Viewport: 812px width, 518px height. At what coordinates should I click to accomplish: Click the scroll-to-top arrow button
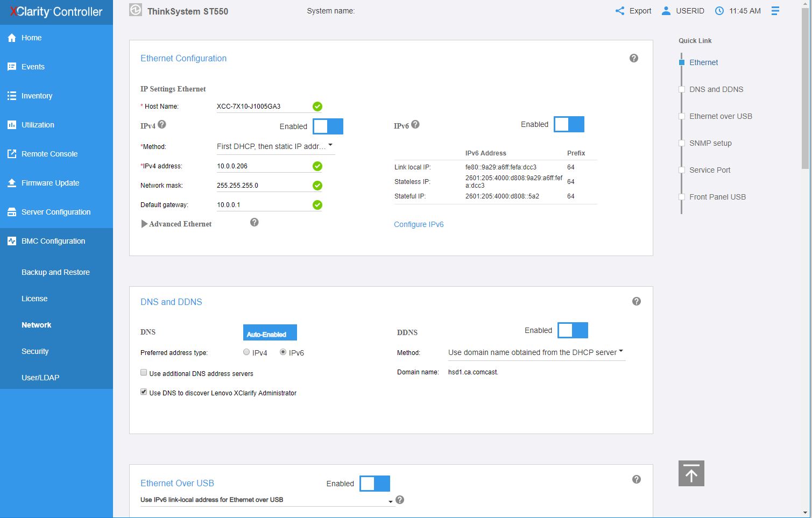(x=691, y=473)
